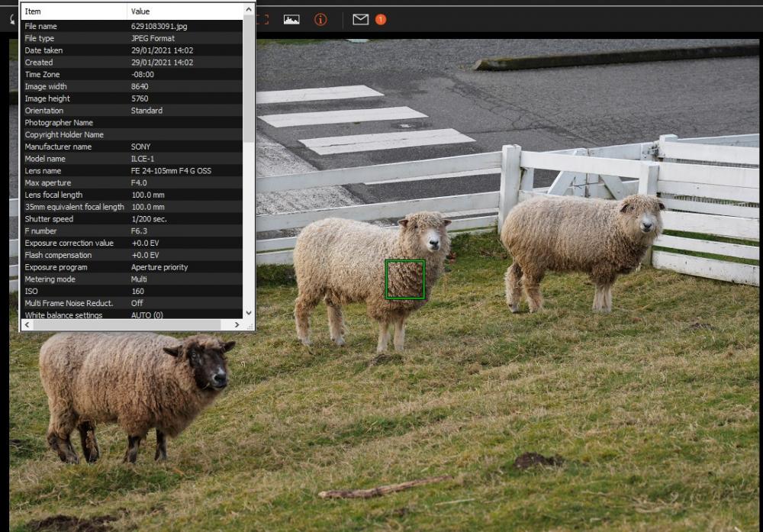Click the Exposure correction value row label

pos(69,243)
